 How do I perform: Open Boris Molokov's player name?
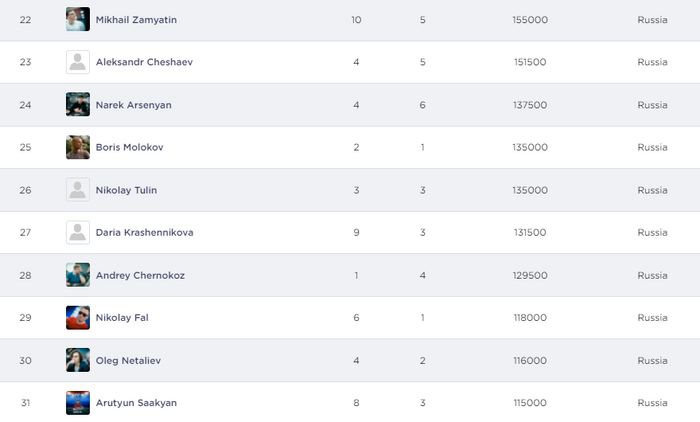(x=129, y=147)
